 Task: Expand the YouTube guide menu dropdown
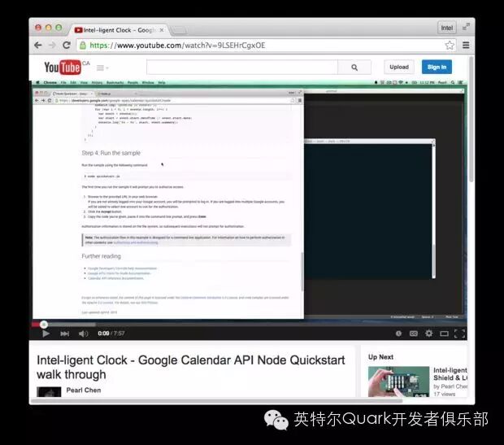click(102, 68)
